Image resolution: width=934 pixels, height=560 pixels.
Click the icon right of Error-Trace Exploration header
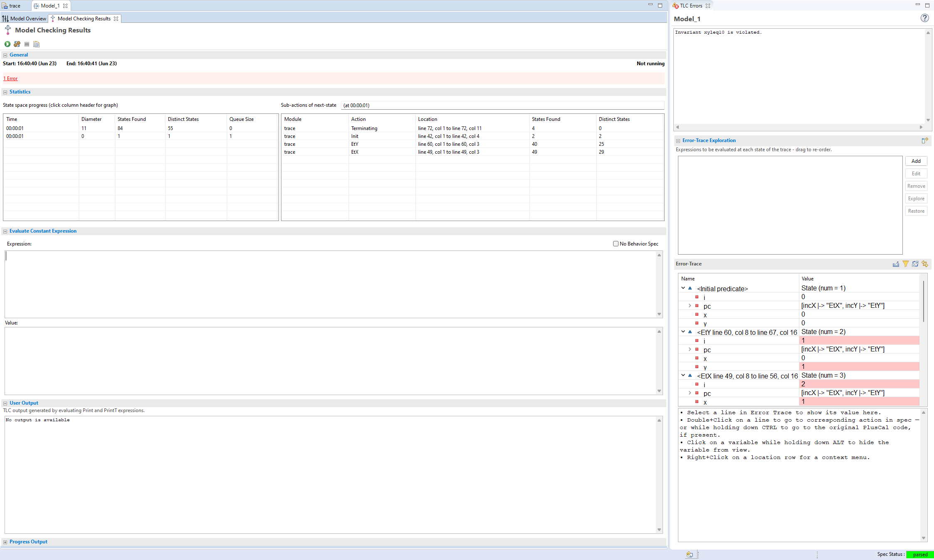924,140
